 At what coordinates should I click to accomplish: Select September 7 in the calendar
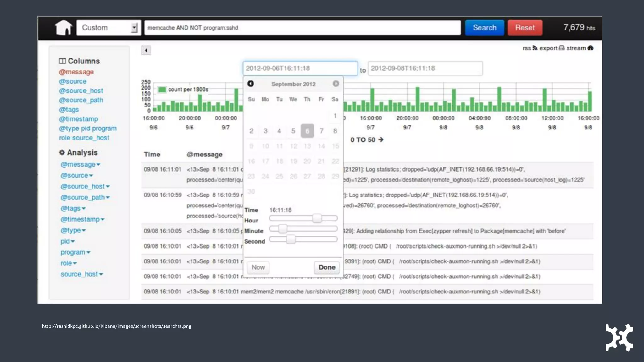[x=321, y=131]
